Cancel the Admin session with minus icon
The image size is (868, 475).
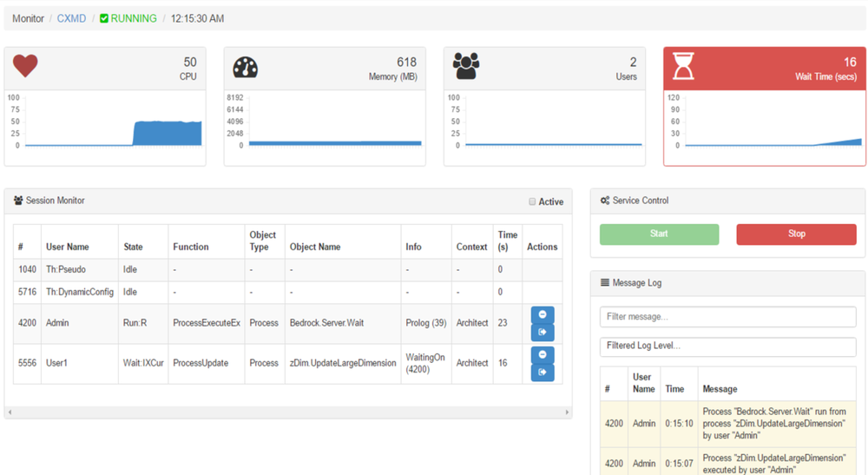click(542, 314)
